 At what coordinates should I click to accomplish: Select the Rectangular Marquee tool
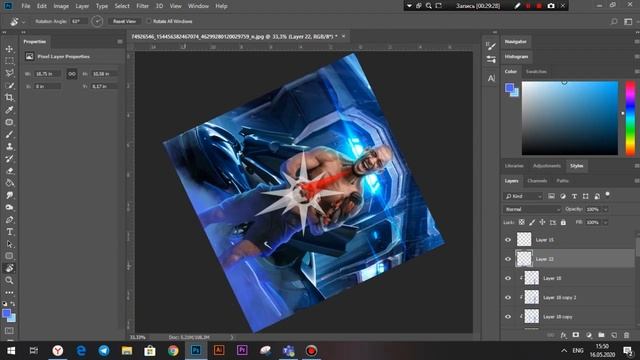click(9, 61)
